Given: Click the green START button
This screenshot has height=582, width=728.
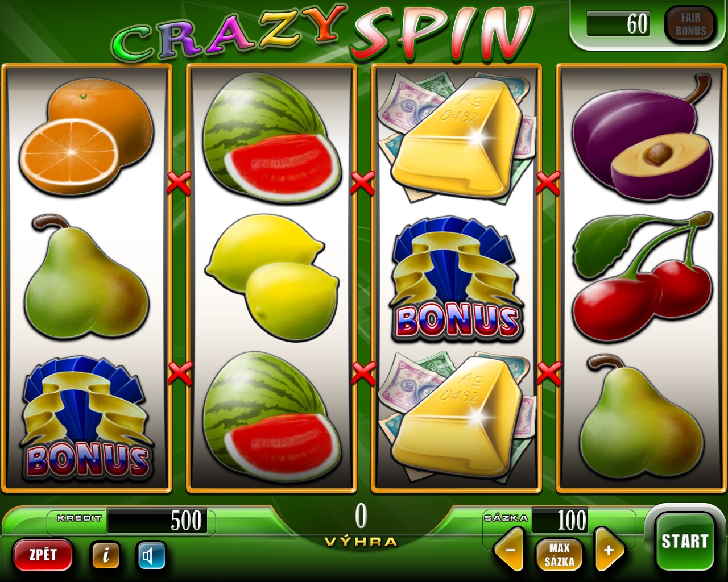Looking at the screenshot, I should click(x=684, y=541).
